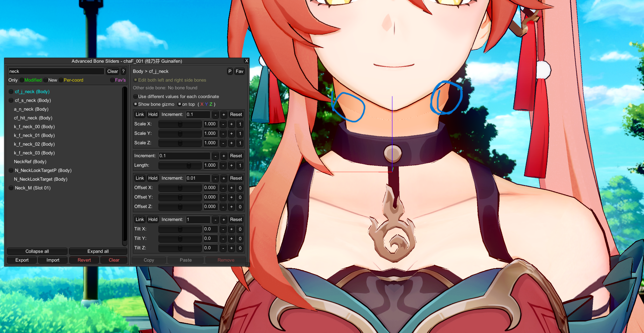Viewport: 644px width, 333px height.
Task: Close the Advanced Bone Sliders window
Action: (x=247, y=61)
